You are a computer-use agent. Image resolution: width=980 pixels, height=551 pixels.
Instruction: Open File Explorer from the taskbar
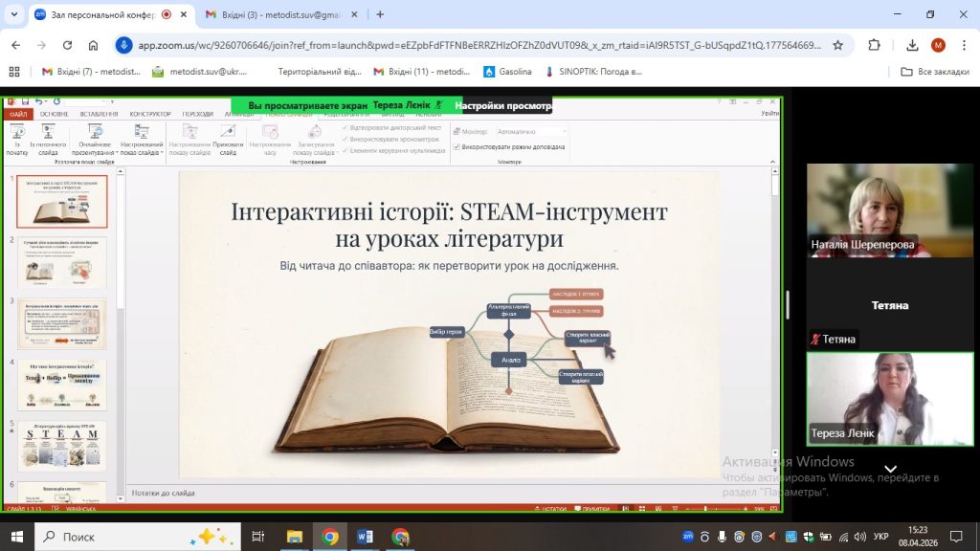pos(294,537)
